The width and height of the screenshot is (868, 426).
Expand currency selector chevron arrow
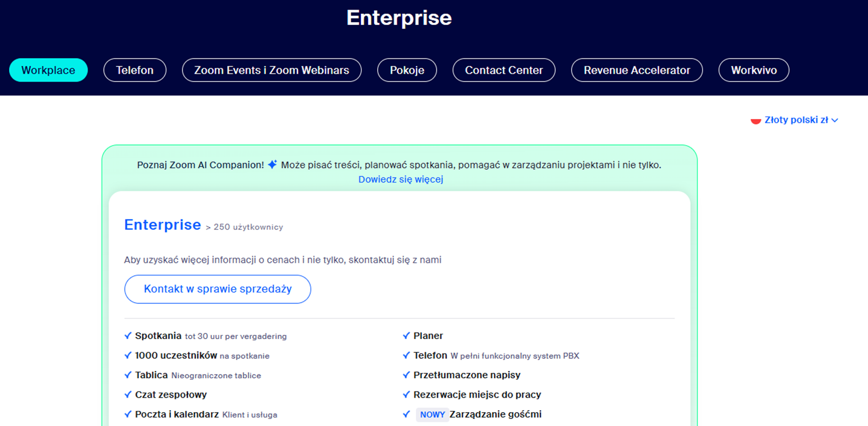click(835, 121)
